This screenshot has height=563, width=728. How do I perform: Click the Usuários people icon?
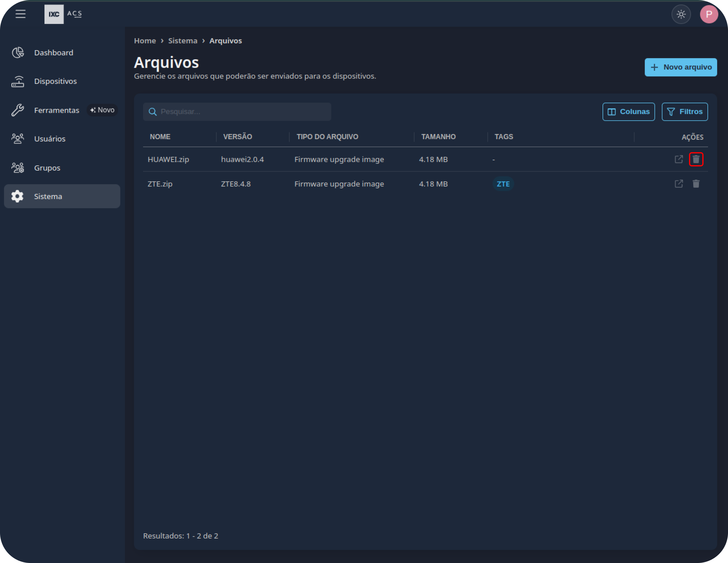pos(18,139)
